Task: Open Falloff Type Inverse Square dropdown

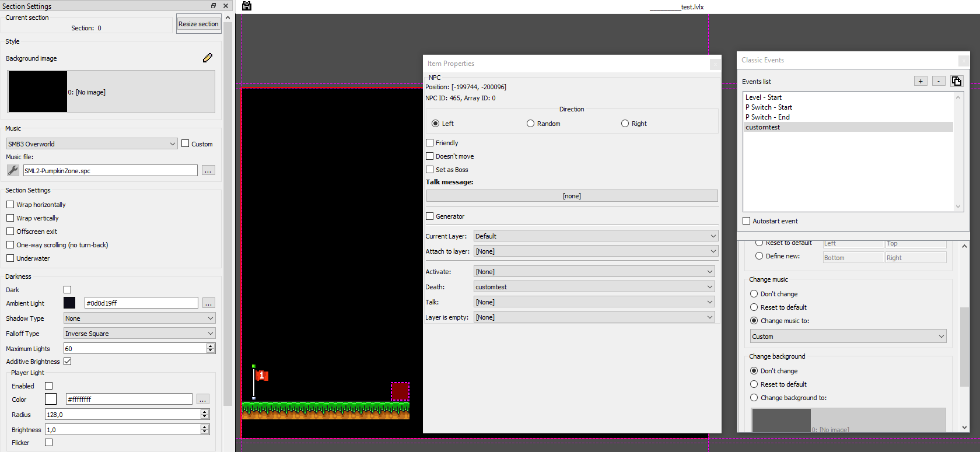Action: [x=139, y=333]
